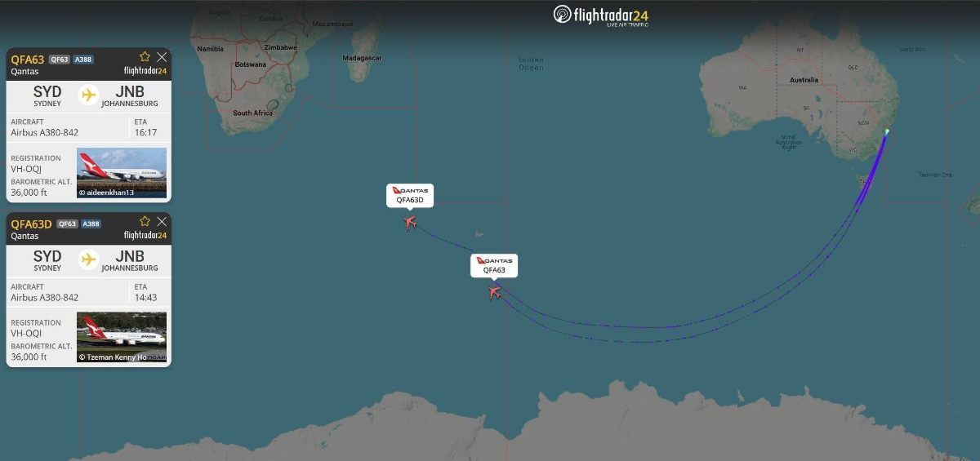Click the yellow plane icon in QFA63 route
Screen dimensions: 980x461
click(x=88, y=95)
